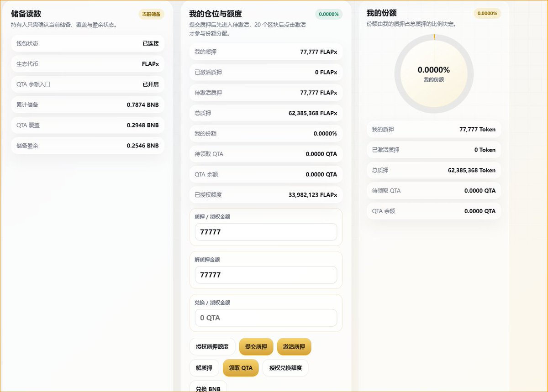Click the 我的份额 0.0000% row in the middle panel
The height and width of the screenshot is (392, 548).
tap(266, 134)
